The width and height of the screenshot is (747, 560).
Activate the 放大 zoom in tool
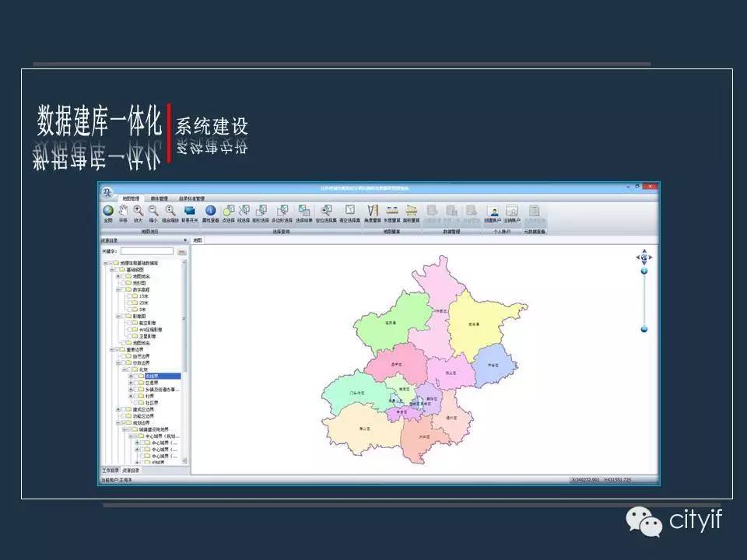[138, 211]
